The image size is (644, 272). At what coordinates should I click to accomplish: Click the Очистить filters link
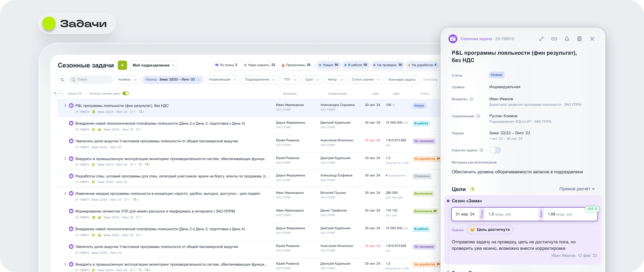click(x=430, y=79)
